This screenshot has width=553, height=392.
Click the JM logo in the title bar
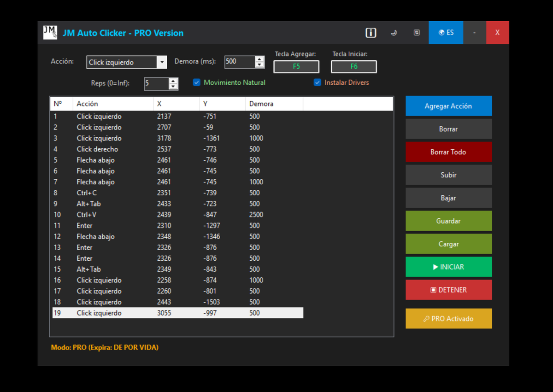[x=50, y=32]
